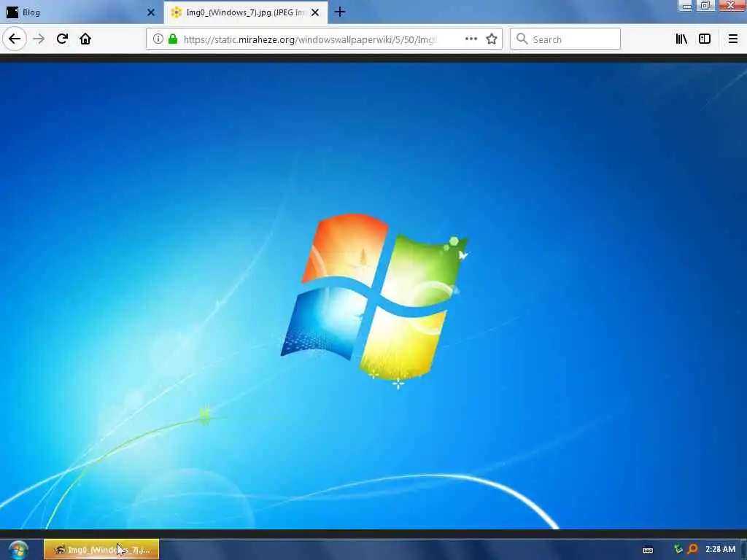Reload the current page
Viewport: 747px width, 560px height.
[62, 39]
